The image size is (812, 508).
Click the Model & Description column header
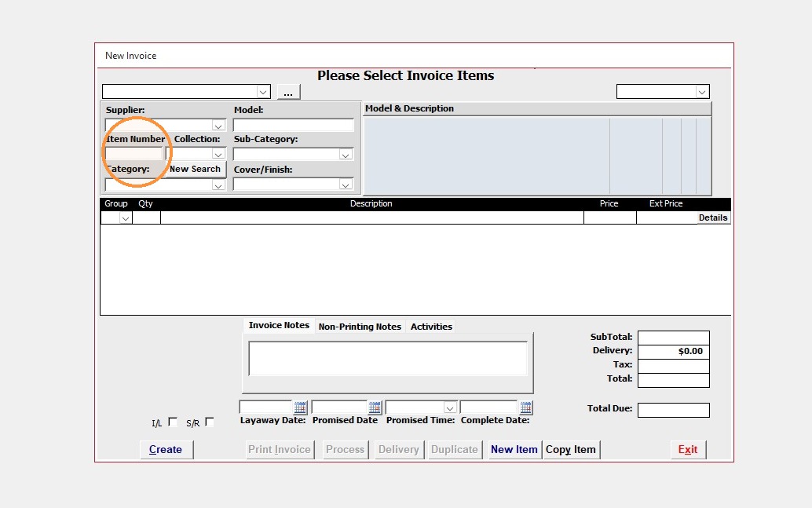(x=537, y=109)
